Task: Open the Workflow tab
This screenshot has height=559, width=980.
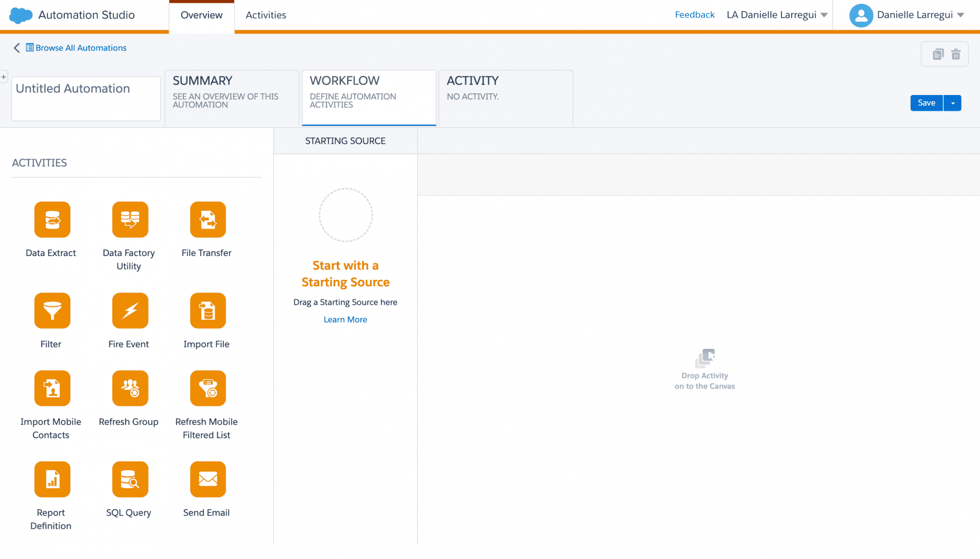Action: coord(369,98)
